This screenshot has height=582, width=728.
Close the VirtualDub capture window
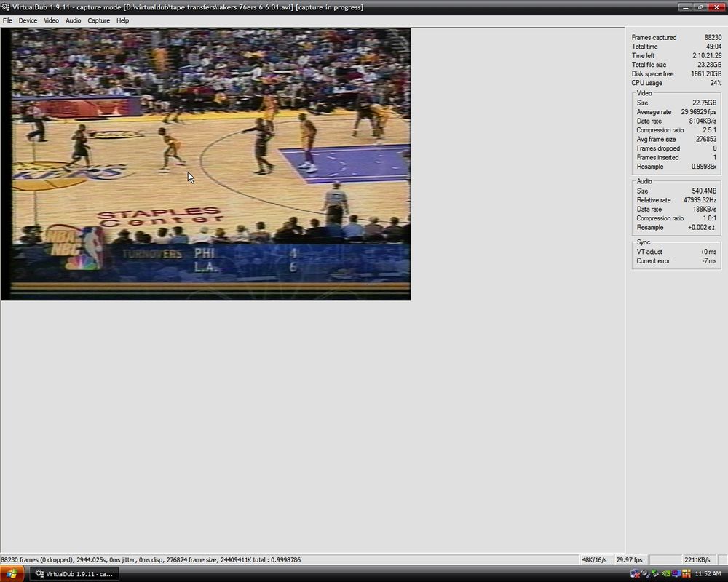[716, 7]
